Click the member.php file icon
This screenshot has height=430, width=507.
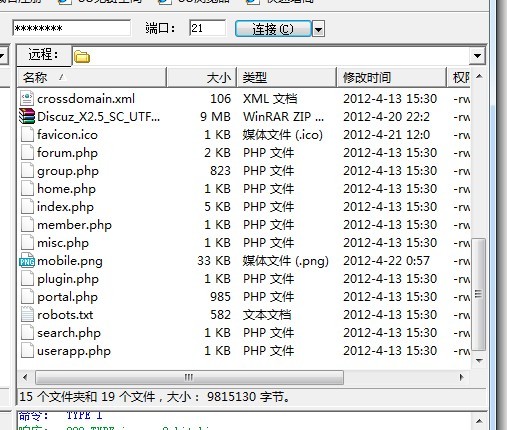(x=27, y=225)
